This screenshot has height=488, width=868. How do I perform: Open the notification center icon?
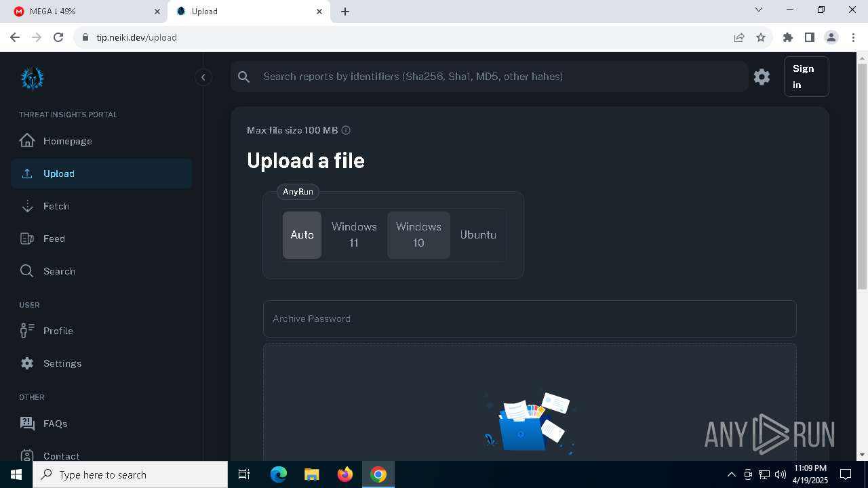[x=846, y=474]
